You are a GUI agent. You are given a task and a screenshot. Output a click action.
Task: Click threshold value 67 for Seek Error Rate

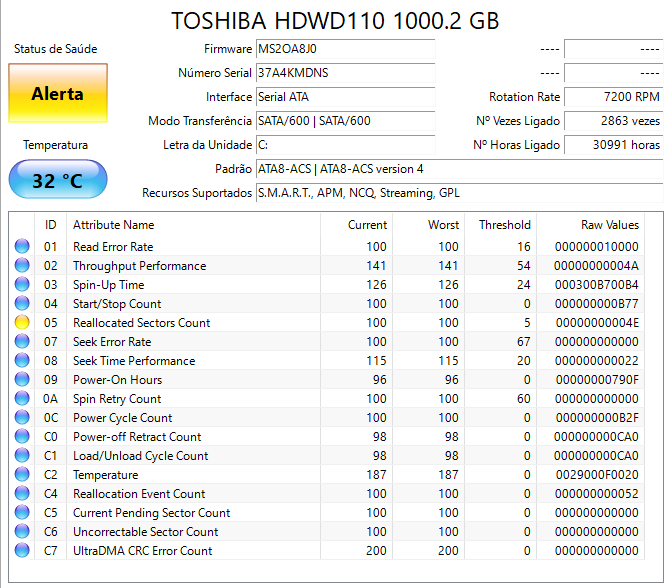pos(524,342)
